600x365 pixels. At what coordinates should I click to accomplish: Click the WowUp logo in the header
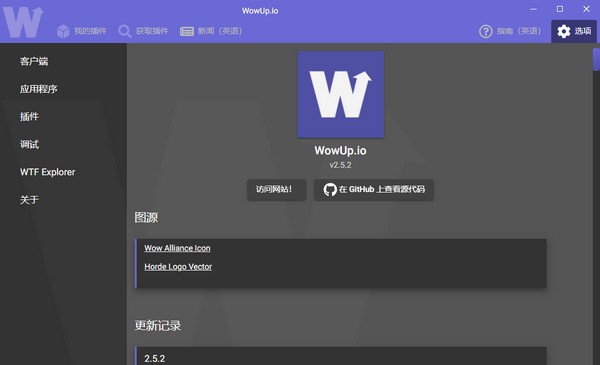(x=23, y=22)
